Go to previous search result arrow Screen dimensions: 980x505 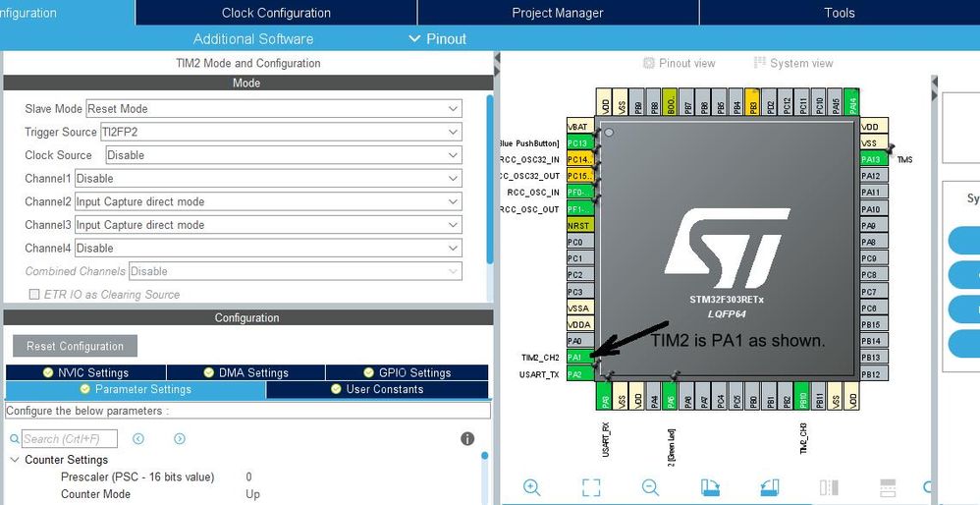(x=138, y=439)
